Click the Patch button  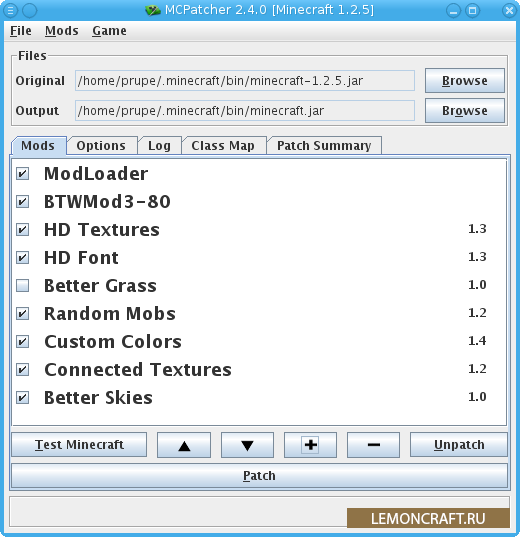pyautogui.click(x=259, y=476)
